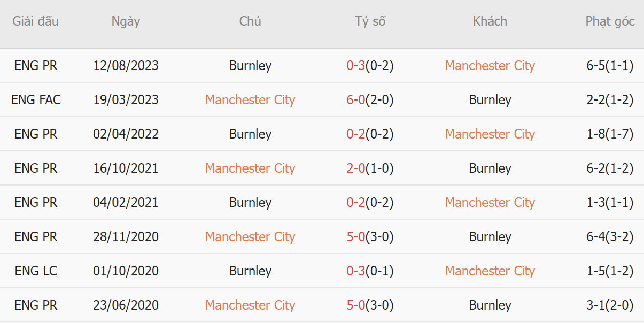Click the 0-2 score on 04/02/2021
Viewport: 644px width, 323px height.
(x=356, y=203)
